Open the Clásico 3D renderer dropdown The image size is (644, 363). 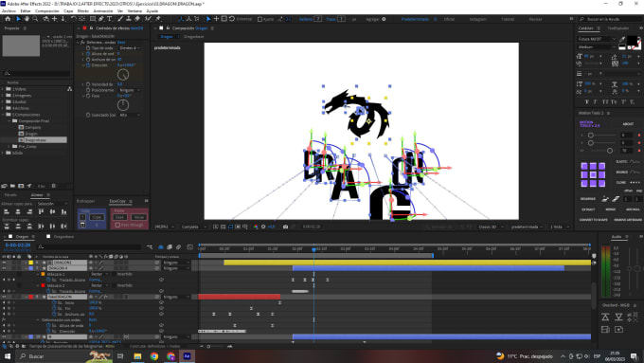(x=491, y=227)
